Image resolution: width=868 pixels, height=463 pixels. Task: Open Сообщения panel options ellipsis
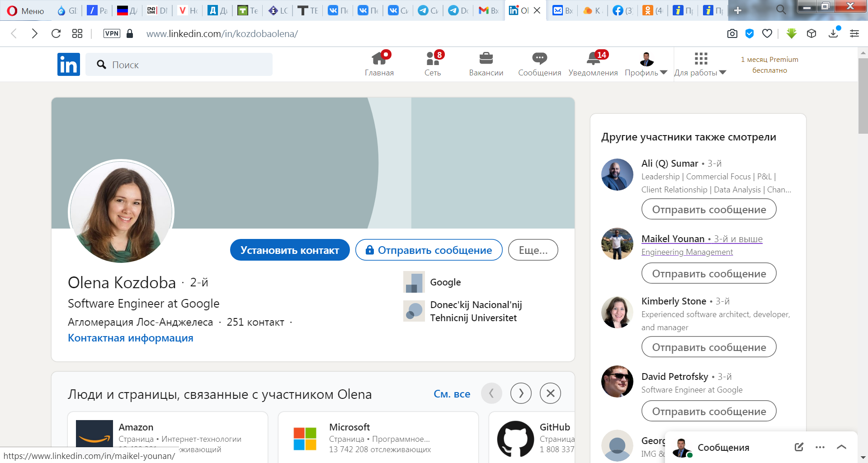820,447
